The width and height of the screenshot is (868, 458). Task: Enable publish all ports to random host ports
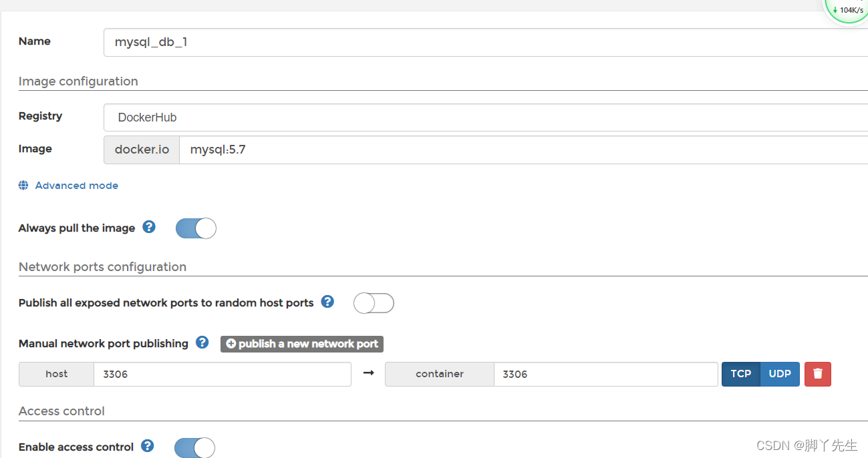[374, 303]
